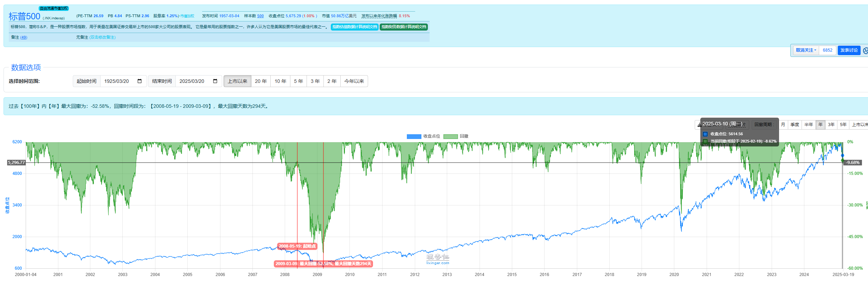The image size is (868, 295).
Task: Select the 5 年 time range button
Action: 298,81
